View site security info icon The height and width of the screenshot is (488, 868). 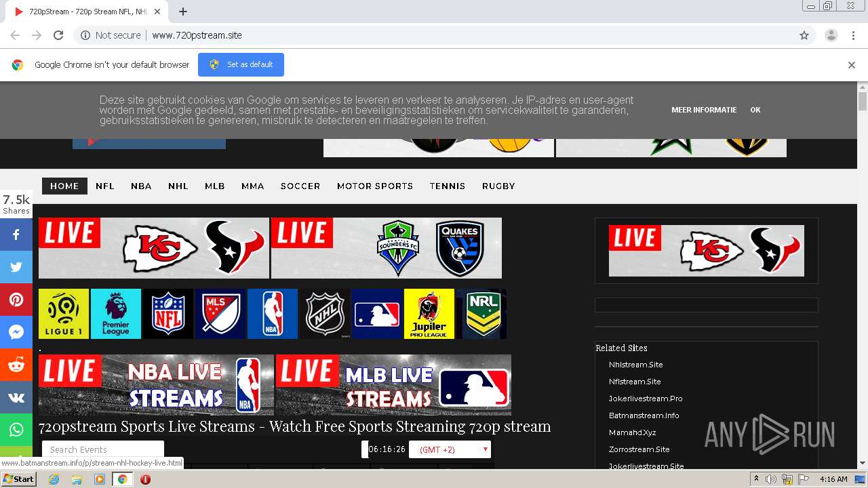point(85,35)
